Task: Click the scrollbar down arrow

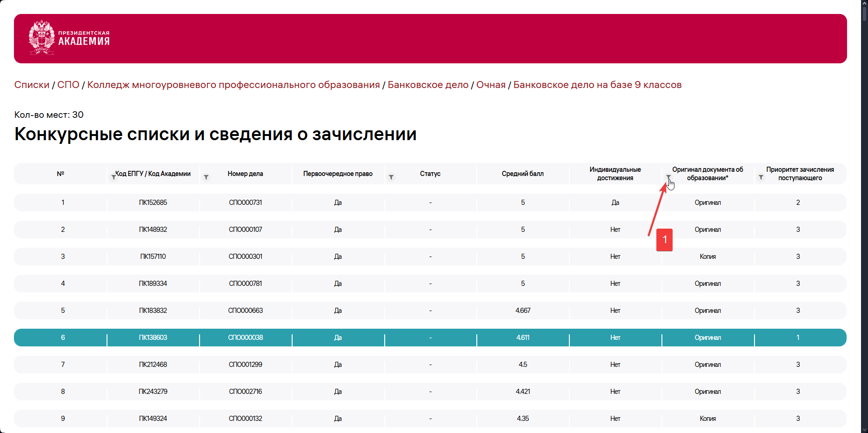Action: (x=863, y=428)
